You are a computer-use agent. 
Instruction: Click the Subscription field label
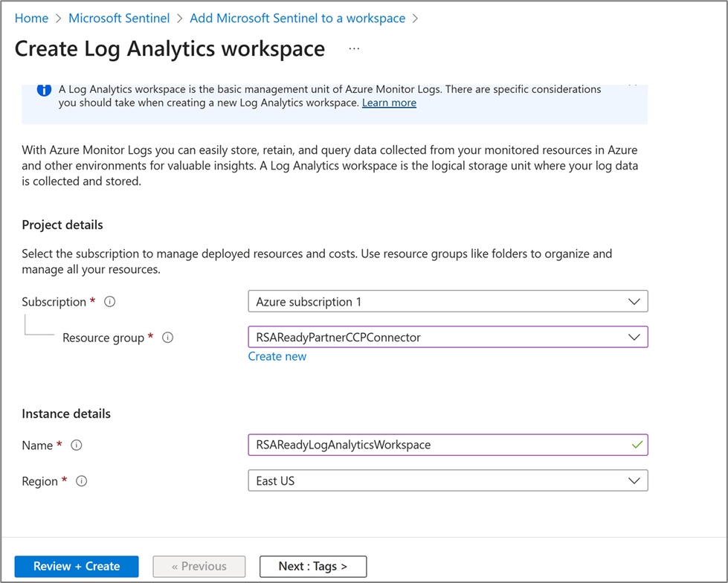point(54,302)
